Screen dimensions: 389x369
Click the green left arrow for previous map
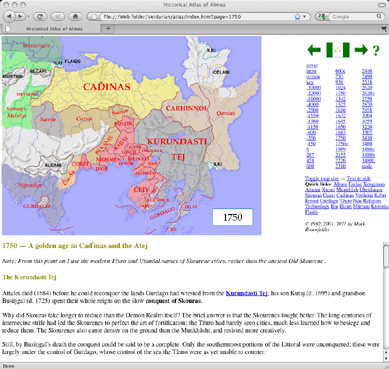314,50
